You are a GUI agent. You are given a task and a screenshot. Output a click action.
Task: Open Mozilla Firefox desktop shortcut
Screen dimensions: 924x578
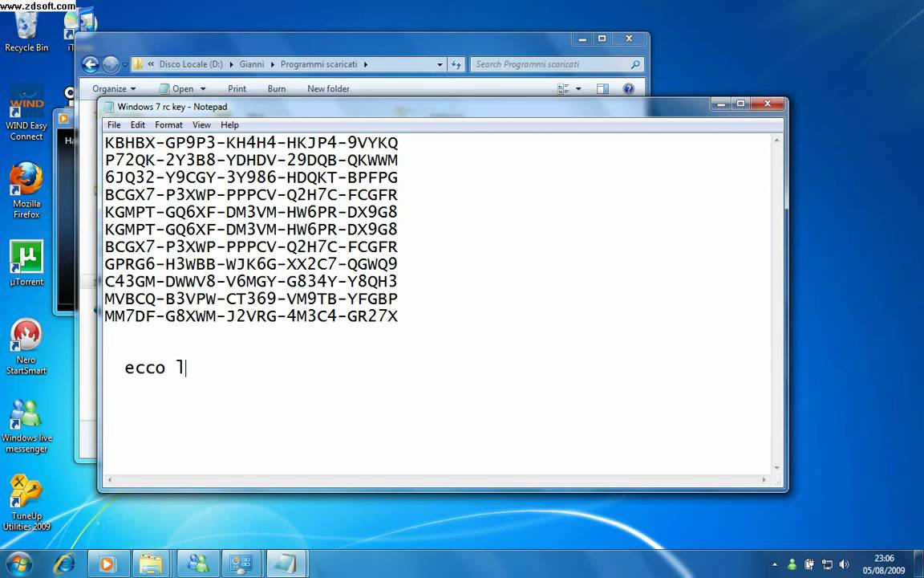[x=26, y=190]
